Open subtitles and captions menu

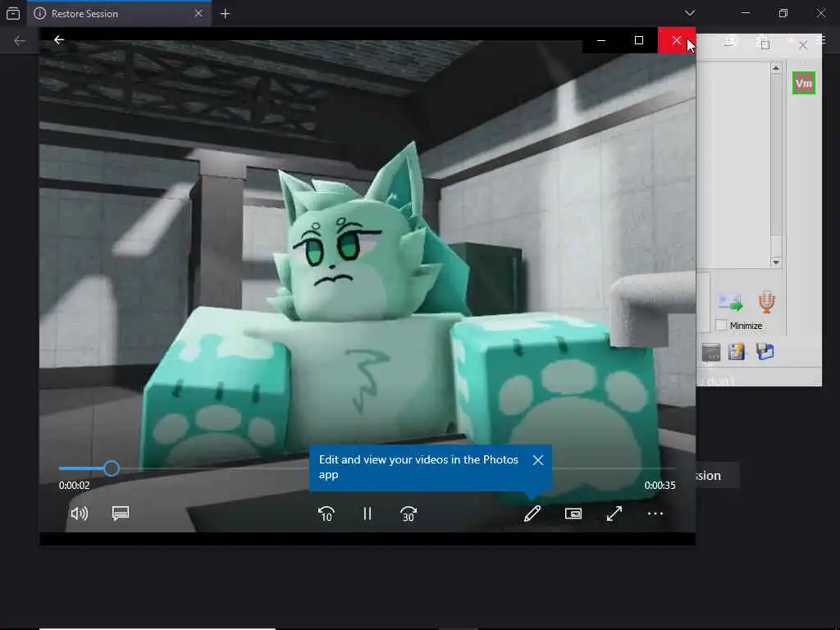[121, 514]
